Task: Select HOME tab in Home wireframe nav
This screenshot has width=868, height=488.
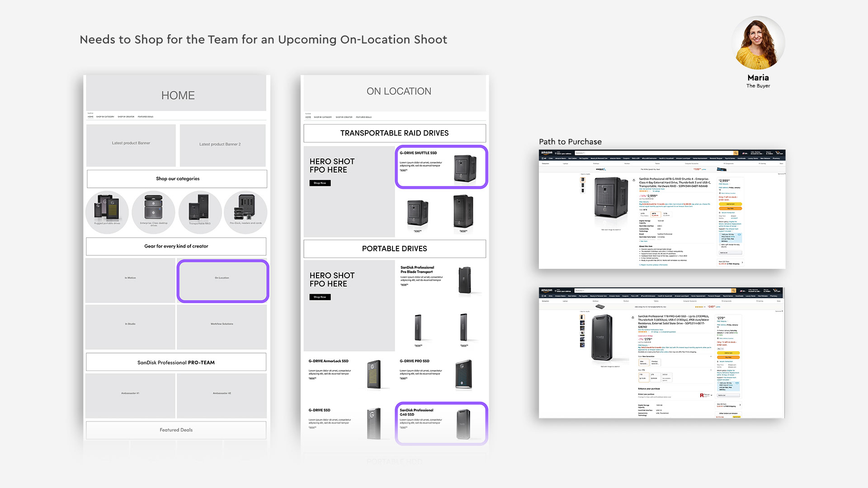Action: click(90, 117)
